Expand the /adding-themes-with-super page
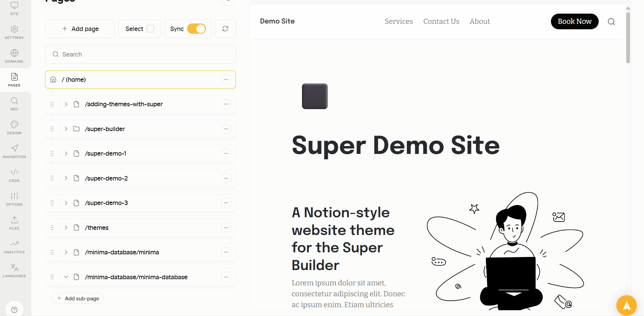Image resolution: width=644 pixels, height=316 pixels. [66, 104]
